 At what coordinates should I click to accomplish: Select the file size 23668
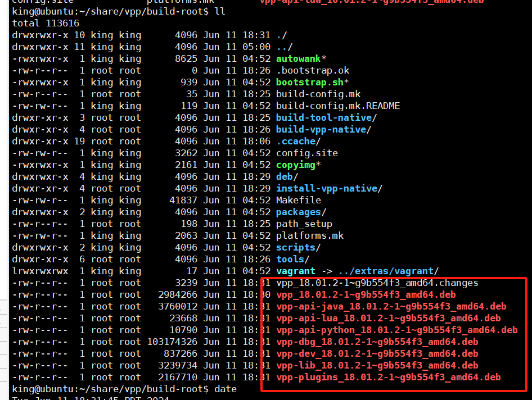click(183, 319)
